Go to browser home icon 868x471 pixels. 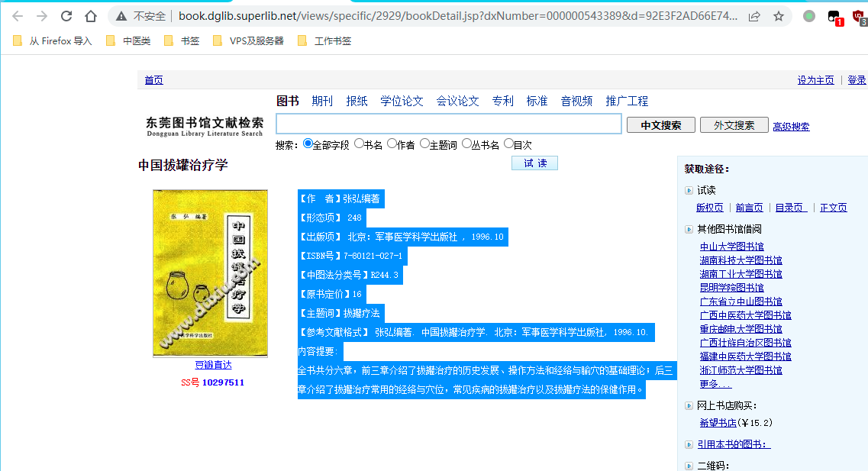91,16
